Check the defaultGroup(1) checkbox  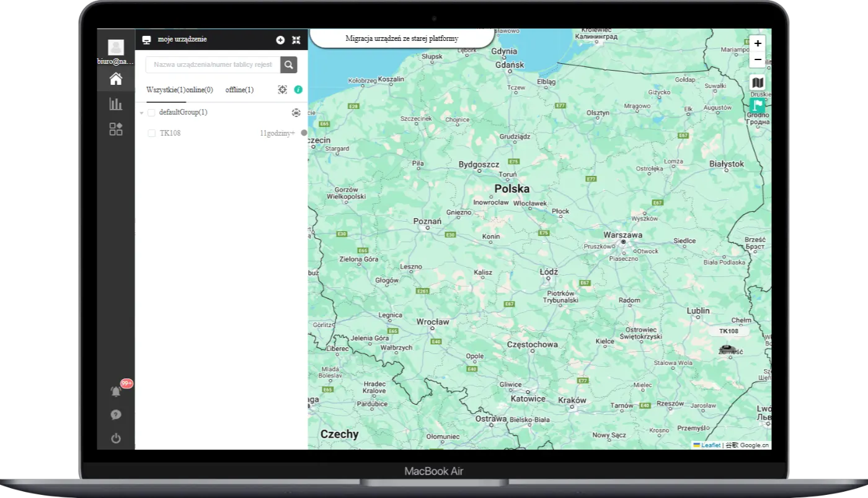[151, 113]
